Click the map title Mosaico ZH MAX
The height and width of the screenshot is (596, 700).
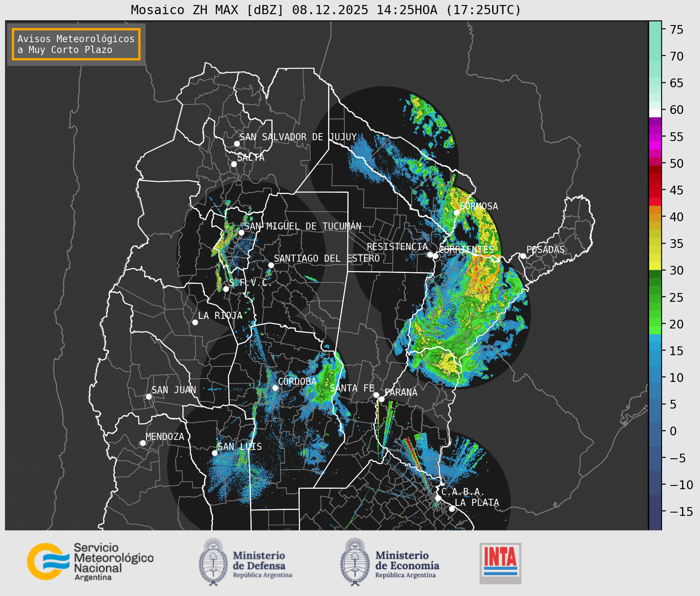(326, 10)
